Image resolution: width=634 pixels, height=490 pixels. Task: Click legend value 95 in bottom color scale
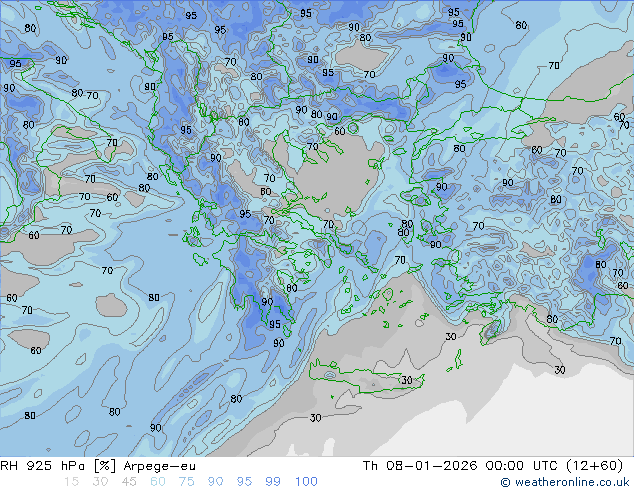pos(244,482)
